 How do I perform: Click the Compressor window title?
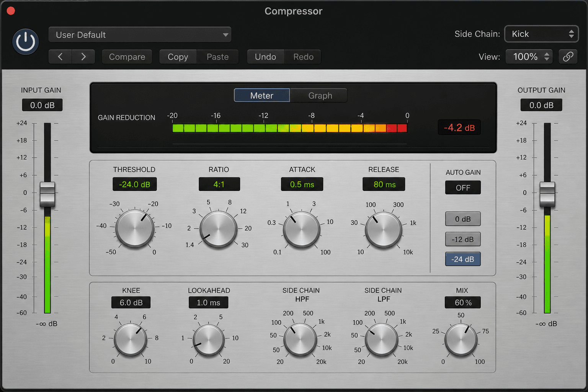point(294,11)
